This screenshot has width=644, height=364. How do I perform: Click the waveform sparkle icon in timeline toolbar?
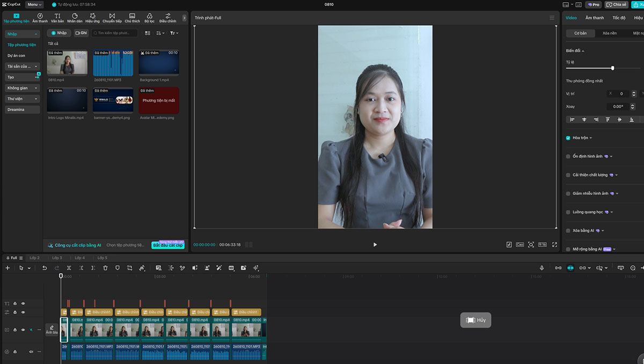click(x=256, y=267)
